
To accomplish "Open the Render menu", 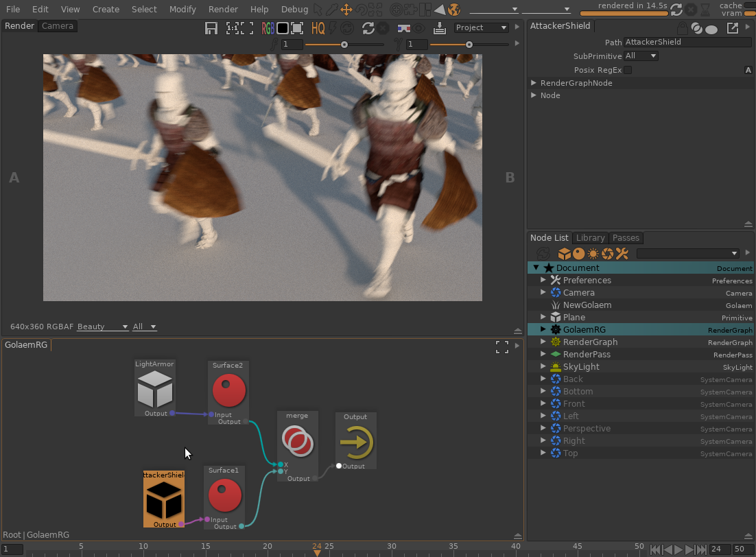I will click(x=222, y=10).
